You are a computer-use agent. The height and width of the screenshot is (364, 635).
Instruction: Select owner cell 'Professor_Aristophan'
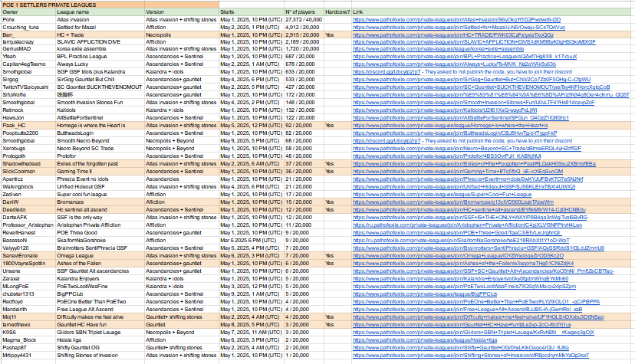point(28,225)
